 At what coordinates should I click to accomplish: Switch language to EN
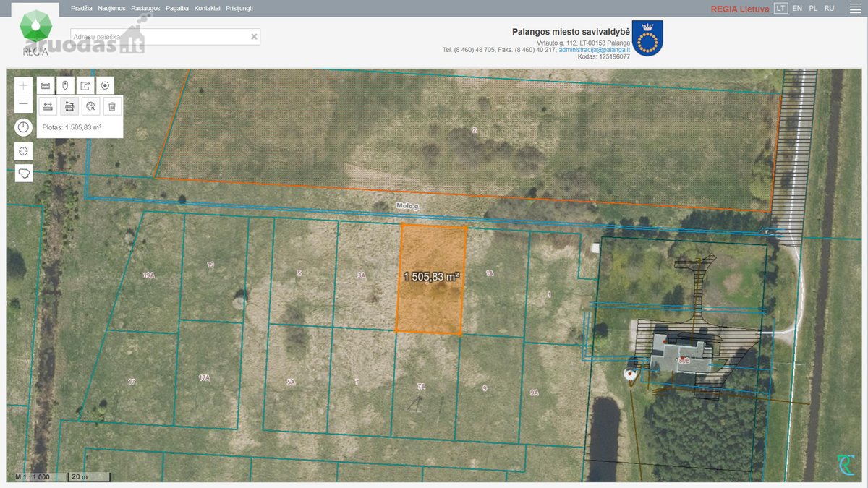coord(797,8)
